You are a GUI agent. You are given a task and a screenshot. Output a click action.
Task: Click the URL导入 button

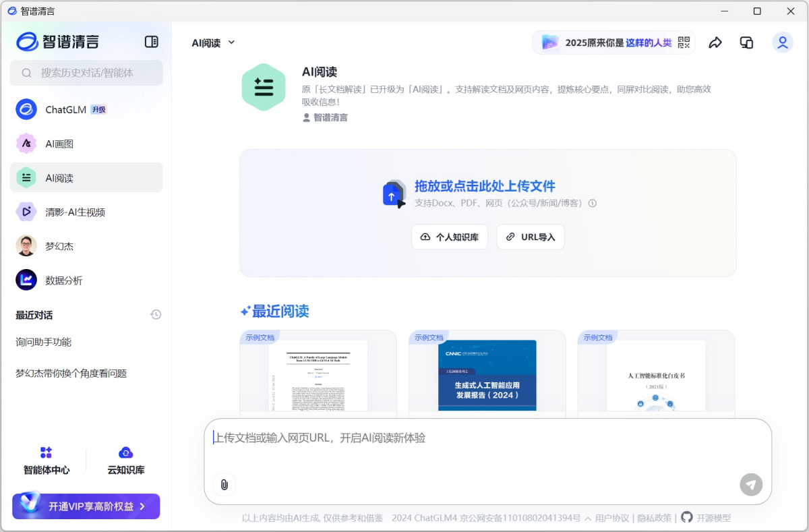531,237
